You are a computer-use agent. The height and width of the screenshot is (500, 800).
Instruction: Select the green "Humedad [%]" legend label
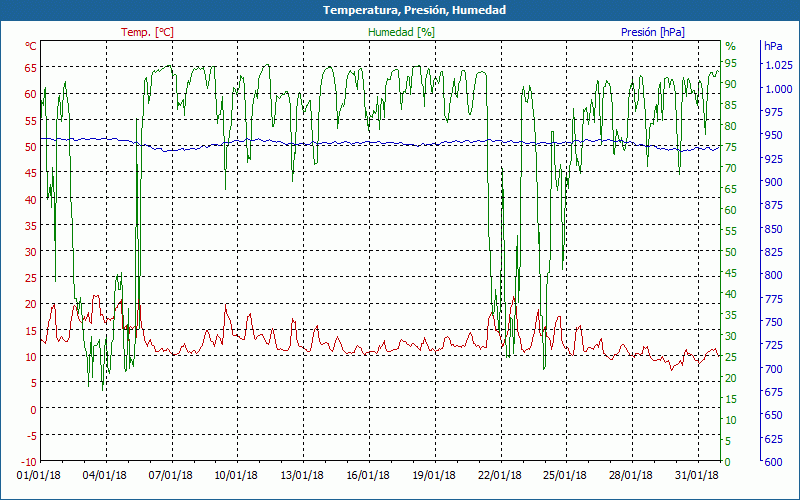pyautogui.click(x=401, y=32)
